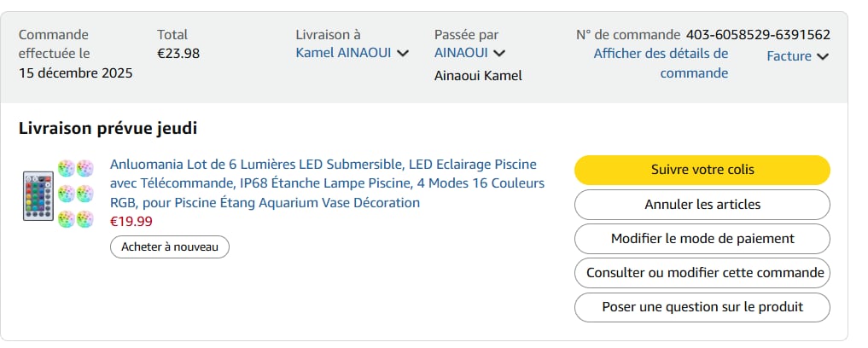Expand the AINAOUI name under Passée par
Image resolution: width=868 pixels, height=348 pixels.
462,53
